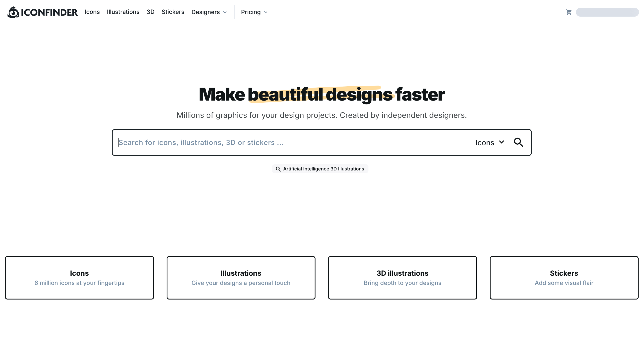The height and width of the screenshot is (340, 644).
Task: Click the Iconfinder logo icon
Action: [13, 12]
